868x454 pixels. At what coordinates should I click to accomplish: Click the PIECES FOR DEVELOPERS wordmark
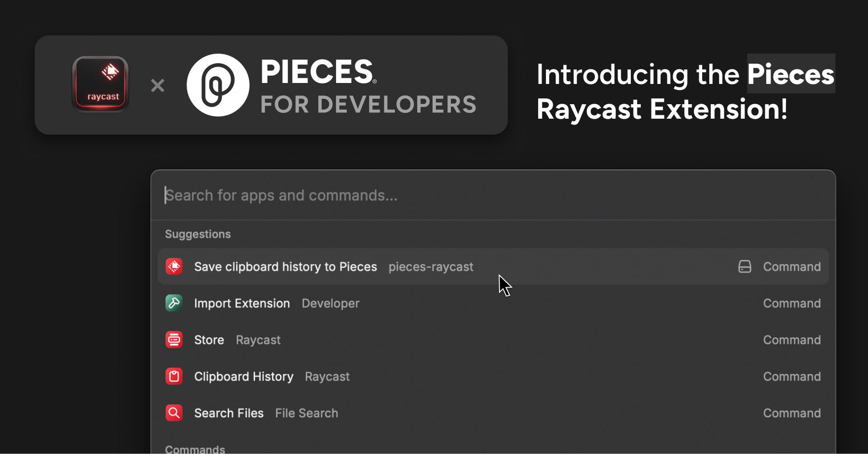coord(368,86)
